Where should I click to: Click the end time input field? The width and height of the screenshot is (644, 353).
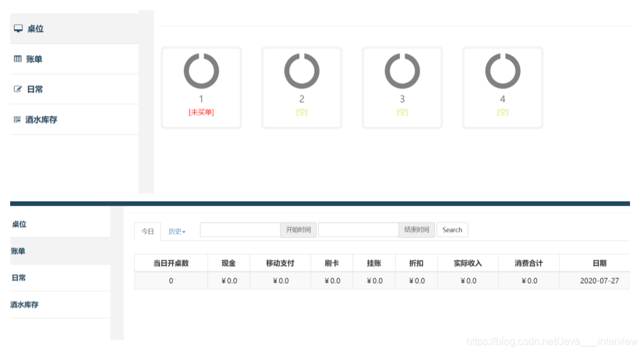pyautogui.click(x=358, y=229)
